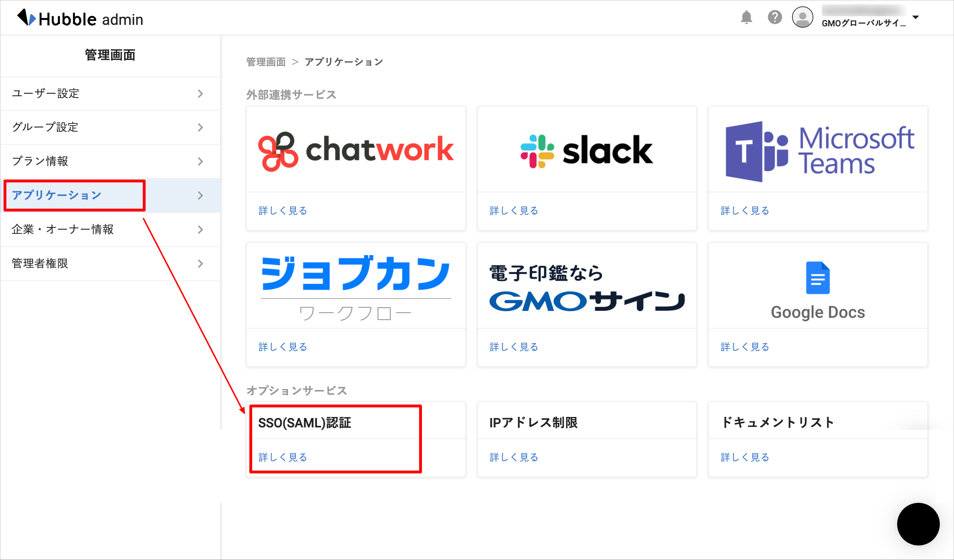This screenshot has height=560, width=954.
Task: Open the help question mark icon
Action: click(x=775, y=17)
